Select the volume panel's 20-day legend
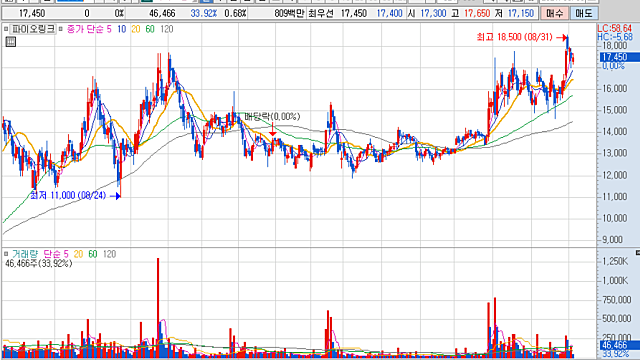 (x=78, y=254)
